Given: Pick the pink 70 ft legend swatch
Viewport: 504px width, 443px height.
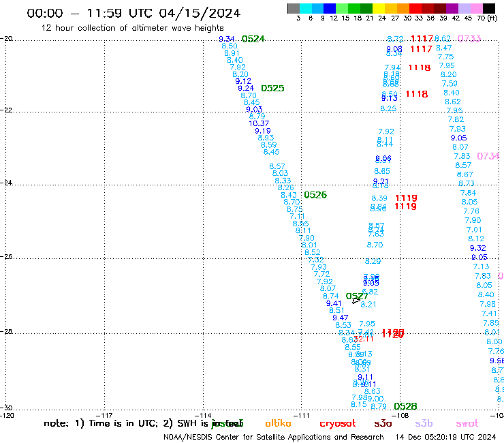Looking at the screenshot, I should [476, 8].
